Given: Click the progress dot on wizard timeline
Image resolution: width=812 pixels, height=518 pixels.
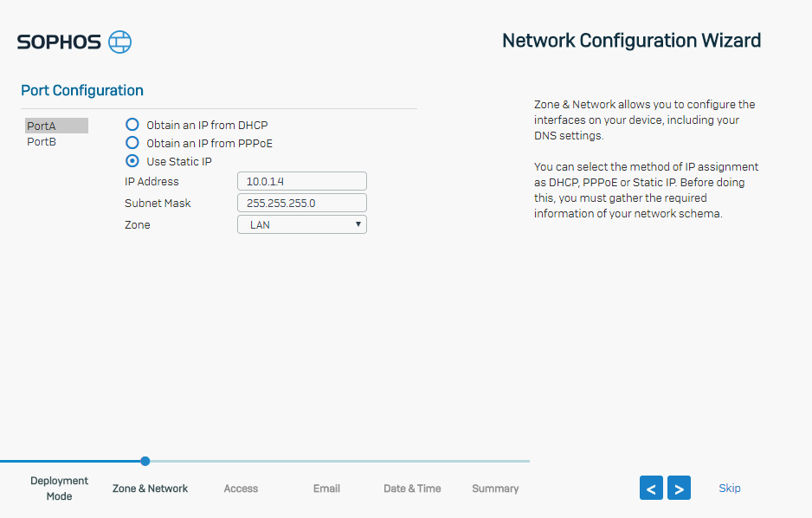Looking at the screenshot, I should point(145,461).
